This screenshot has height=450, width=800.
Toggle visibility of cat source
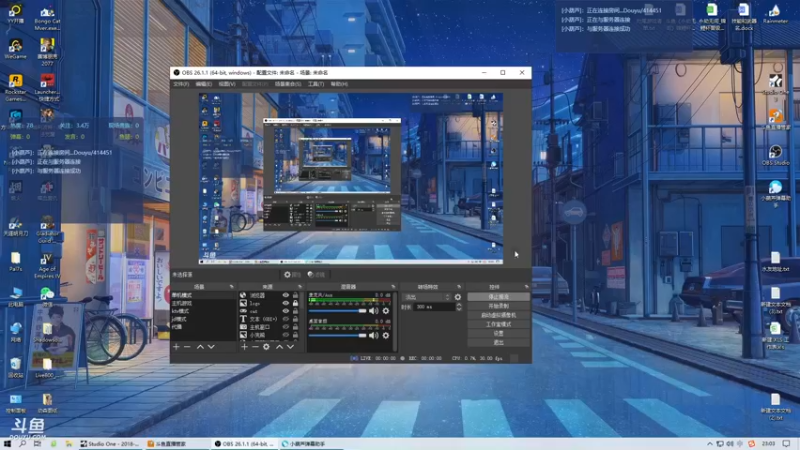[x=286, y=311]
